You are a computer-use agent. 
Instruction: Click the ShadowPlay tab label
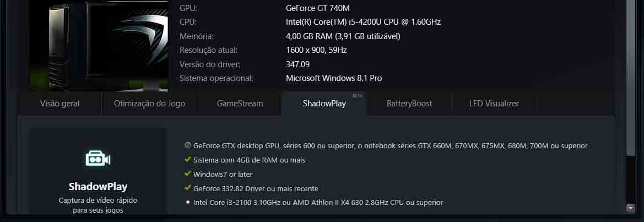click(324, 104)
